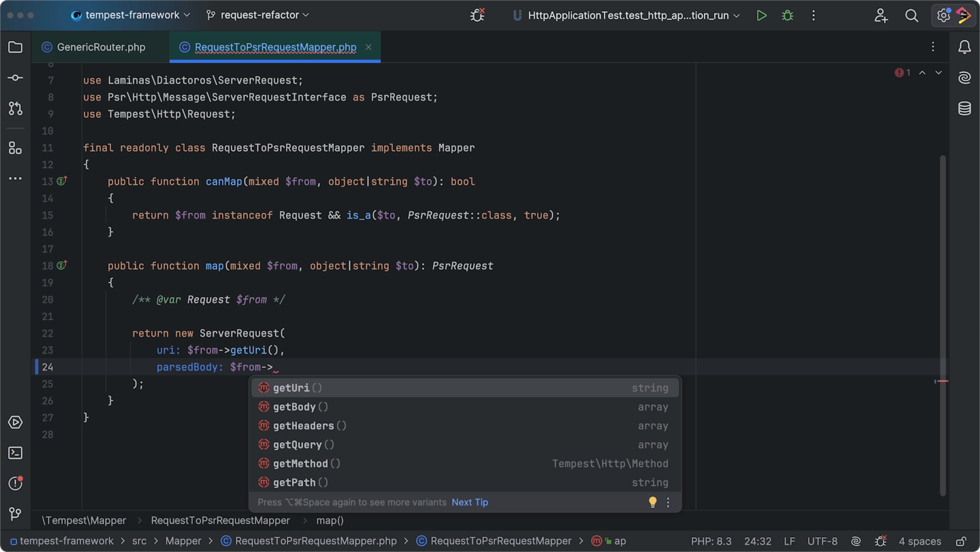Image resolution: width=980 pixels, height=552 pixels.
Task: Click the implements gutter icon on line 18
Action: (62, 265)
